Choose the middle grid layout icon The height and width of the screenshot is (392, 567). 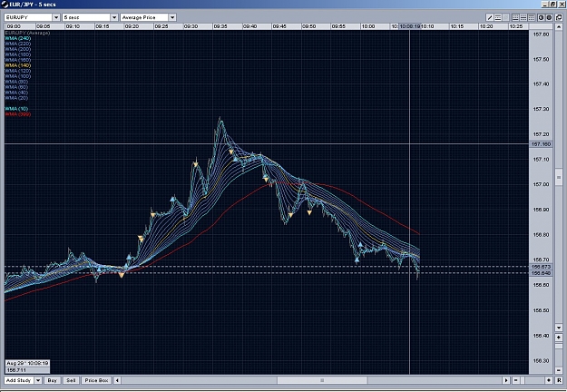point(523,17)
